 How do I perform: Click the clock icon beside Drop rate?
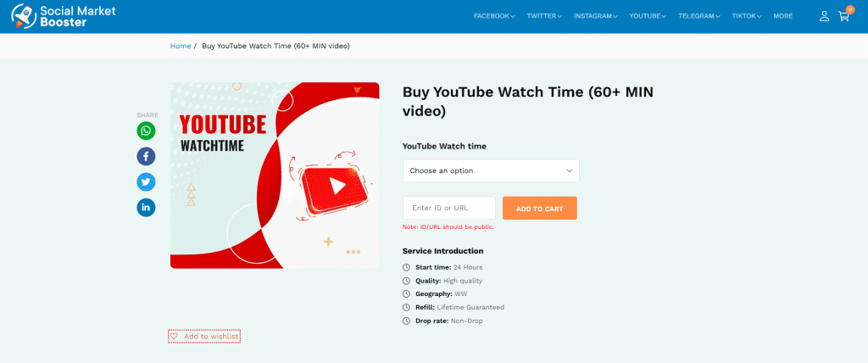[406, 321]
